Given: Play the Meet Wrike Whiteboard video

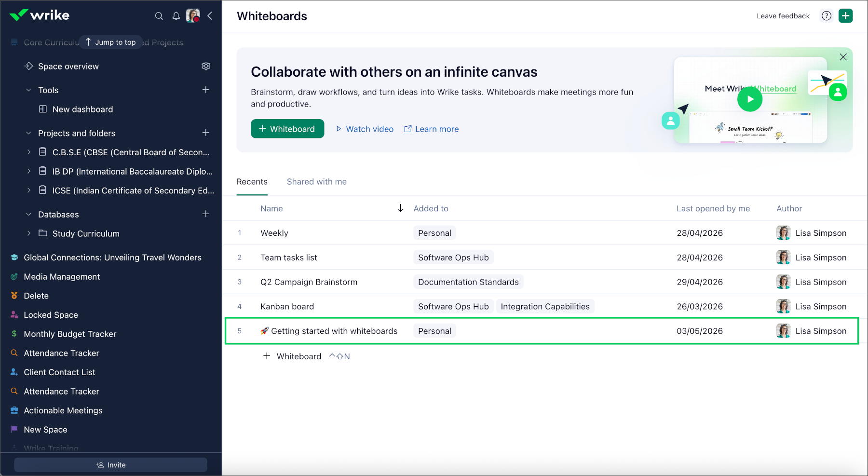Looking at the screenshot, I should (750, 99).
